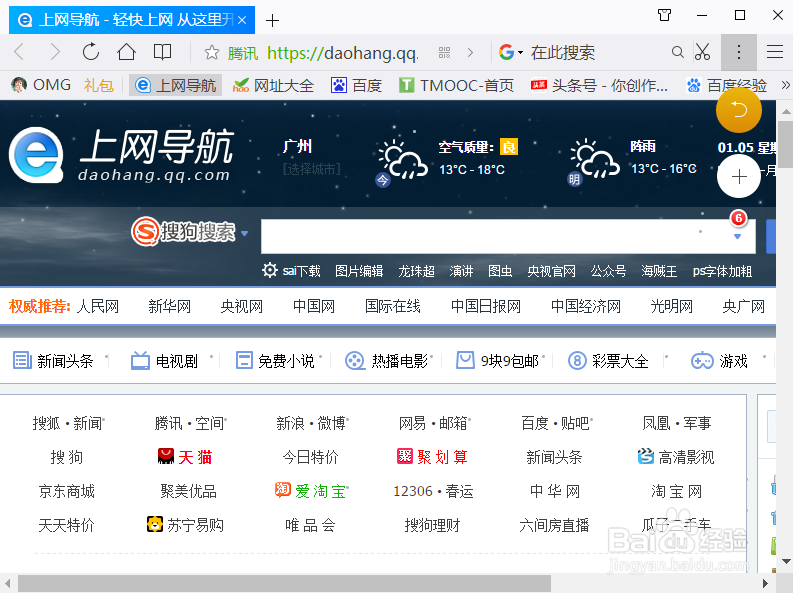Click the vertical scrollbar down arrow
This screenshot has width=793, height=593.
(786, 561)
